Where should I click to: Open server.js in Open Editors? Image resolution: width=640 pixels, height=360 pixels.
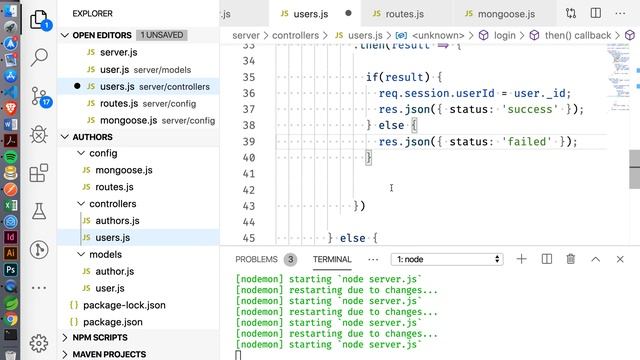pyautogui.click(x=139, y=52)
